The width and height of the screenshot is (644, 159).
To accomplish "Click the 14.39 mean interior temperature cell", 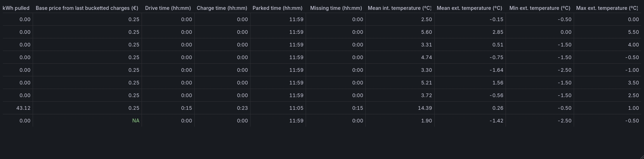I will coord(425,108).
